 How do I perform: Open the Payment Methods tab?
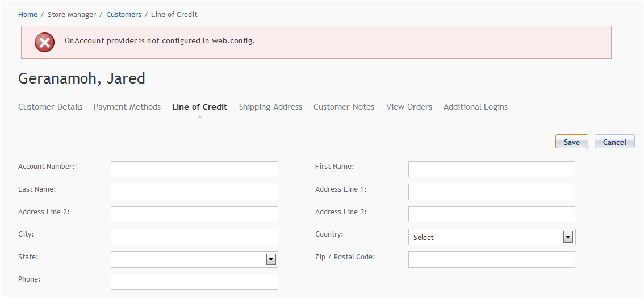pyautogui.click(x=127, y=107)
